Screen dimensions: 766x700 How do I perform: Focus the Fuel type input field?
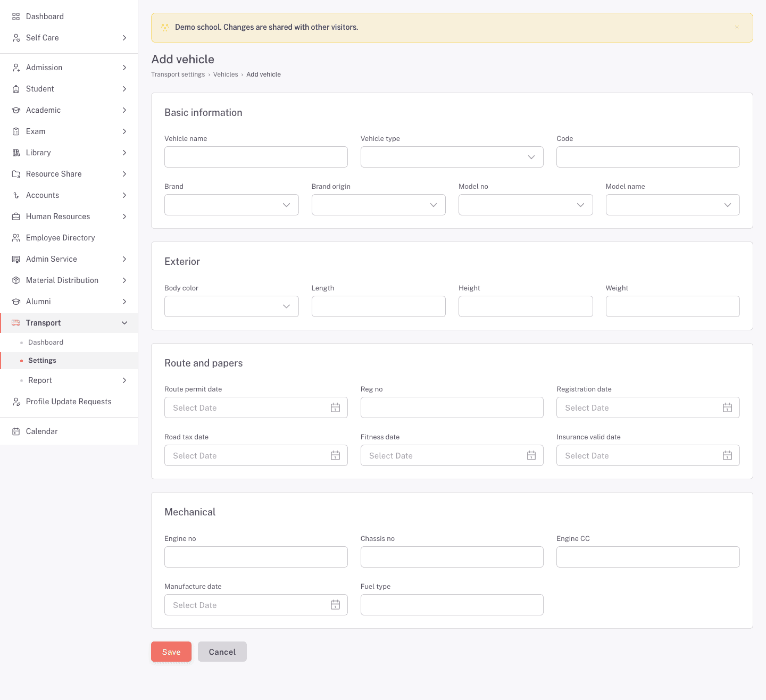(x=452, y=605)
